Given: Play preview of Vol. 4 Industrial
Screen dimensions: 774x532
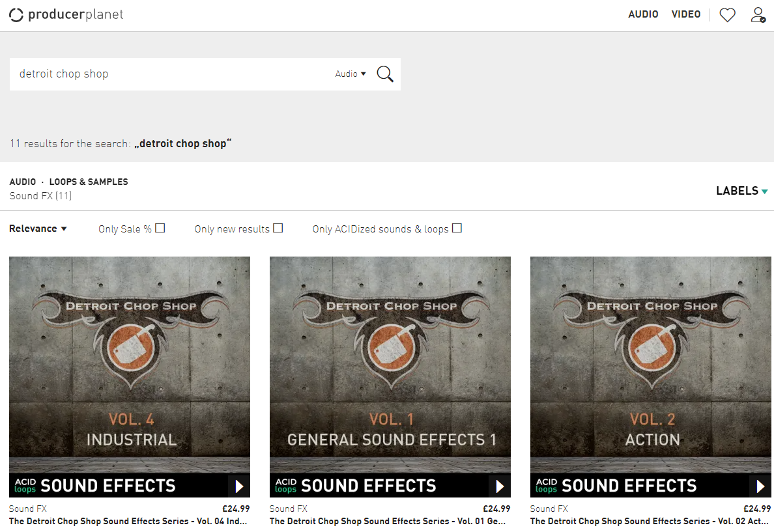Looking at the screenshot, I should coord(239,486).
